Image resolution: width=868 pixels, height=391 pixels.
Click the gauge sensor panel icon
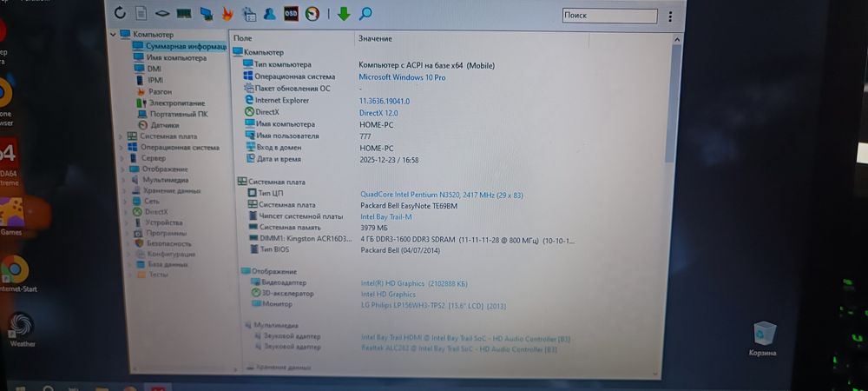[312, 14]
